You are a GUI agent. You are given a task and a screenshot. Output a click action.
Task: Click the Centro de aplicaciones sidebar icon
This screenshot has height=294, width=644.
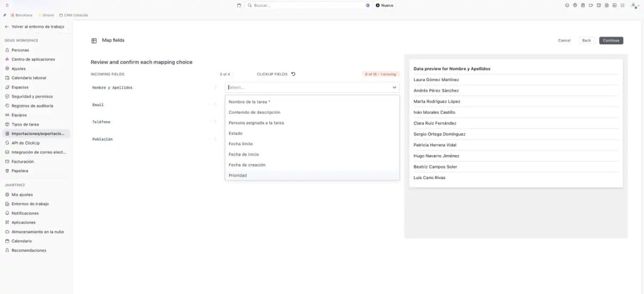[x=7, y=60]
